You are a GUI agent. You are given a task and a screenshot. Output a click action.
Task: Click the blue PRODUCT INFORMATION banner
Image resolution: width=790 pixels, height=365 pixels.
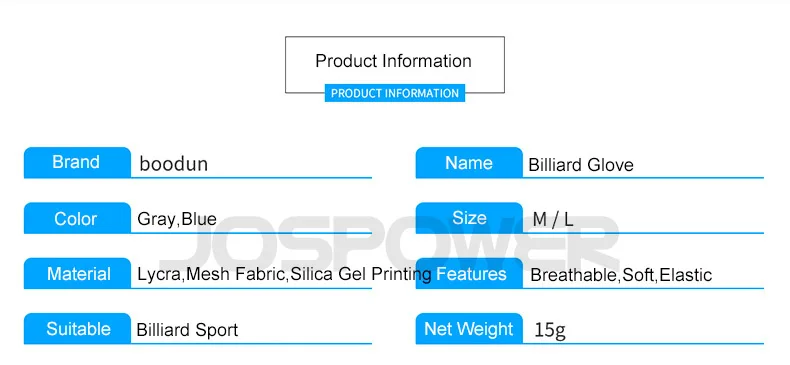[394, 93]
